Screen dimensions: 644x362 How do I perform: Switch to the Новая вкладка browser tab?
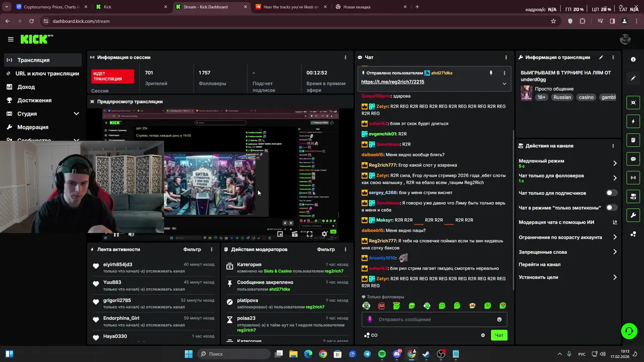370,7
